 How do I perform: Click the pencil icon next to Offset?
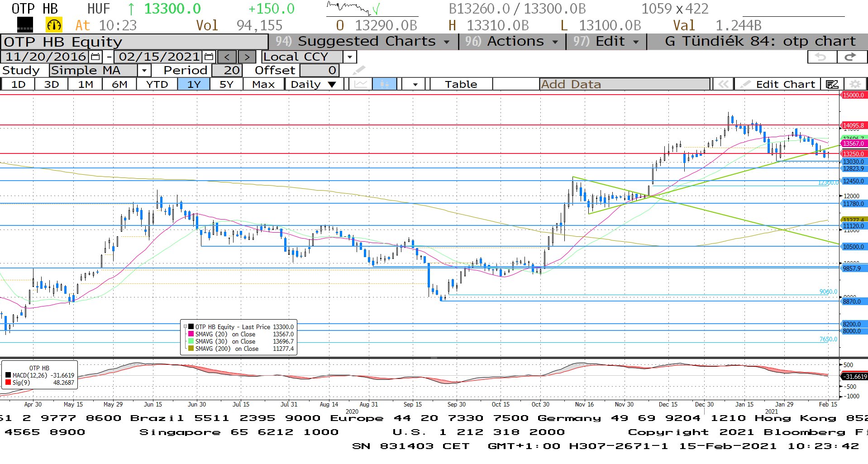click(359, 70)
